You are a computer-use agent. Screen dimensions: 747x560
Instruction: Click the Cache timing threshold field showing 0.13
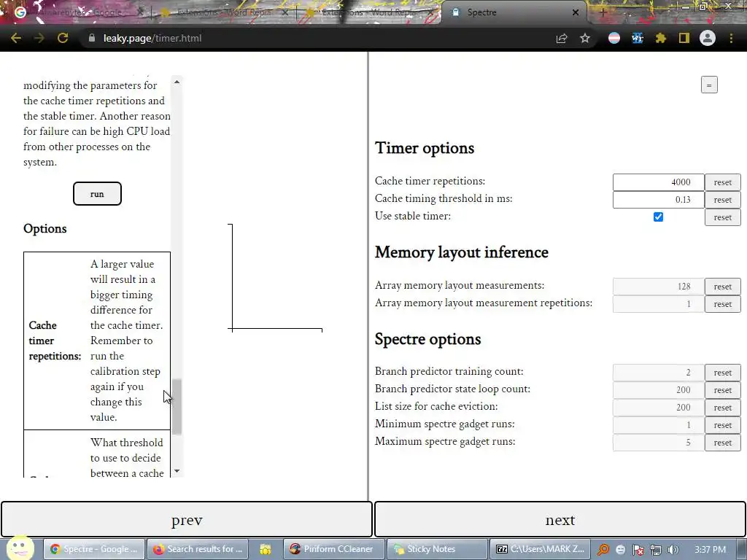coord(659,200)
